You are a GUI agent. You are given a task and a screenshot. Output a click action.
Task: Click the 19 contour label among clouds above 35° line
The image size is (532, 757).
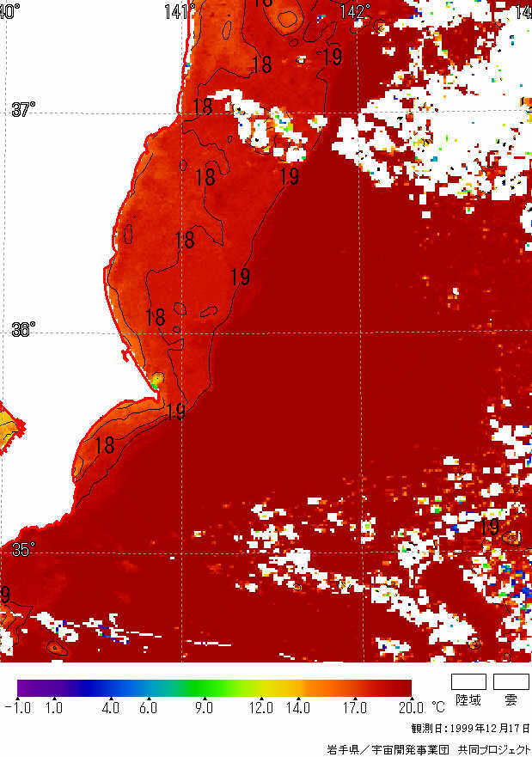click(490, 526)
